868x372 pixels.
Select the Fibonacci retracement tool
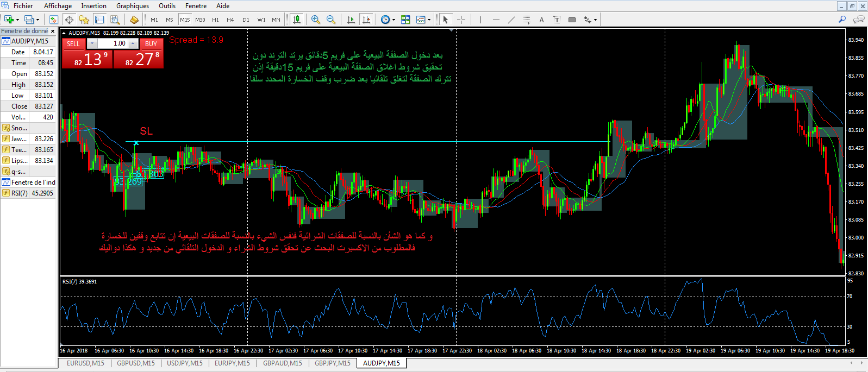(x=526, y=20)
